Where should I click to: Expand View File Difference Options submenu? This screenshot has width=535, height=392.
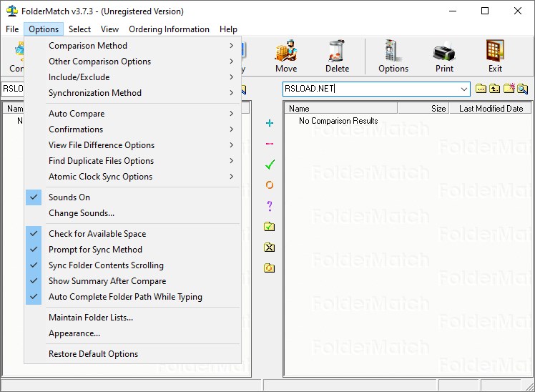[x=132, y=144]
